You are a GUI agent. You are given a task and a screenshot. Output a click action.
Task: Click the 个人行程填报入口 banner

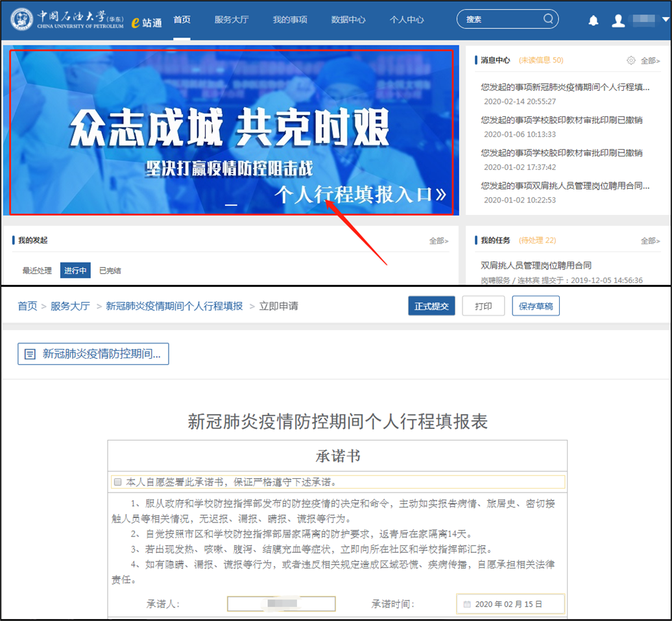(x=360, y=194)
